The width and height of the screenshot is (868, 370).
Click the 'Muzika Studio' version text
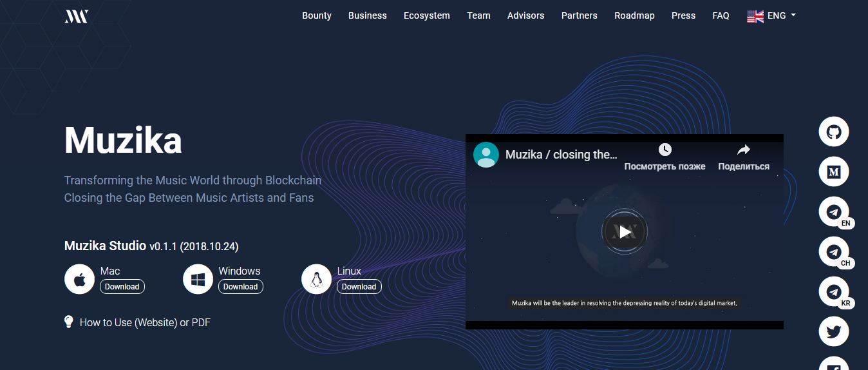click(x=151, y=246)
